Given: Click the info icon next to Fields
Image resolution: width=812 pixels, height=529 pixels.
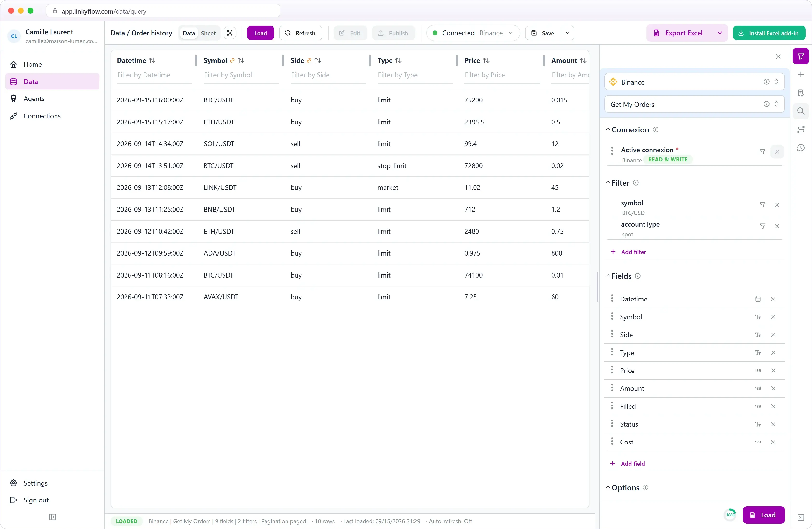Looking at the screenshot, I should 638,276.
